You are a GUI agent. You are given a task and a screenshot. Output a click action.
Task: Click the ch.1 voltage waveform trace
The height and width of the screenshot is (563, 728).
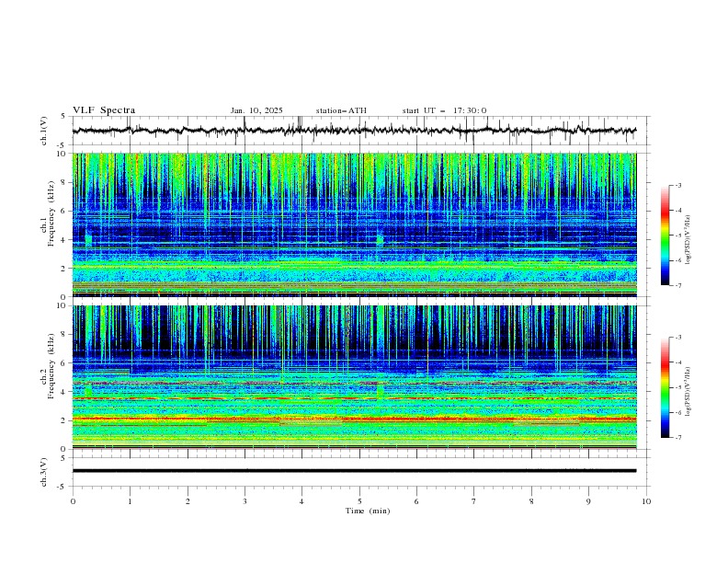click(354, 131)
